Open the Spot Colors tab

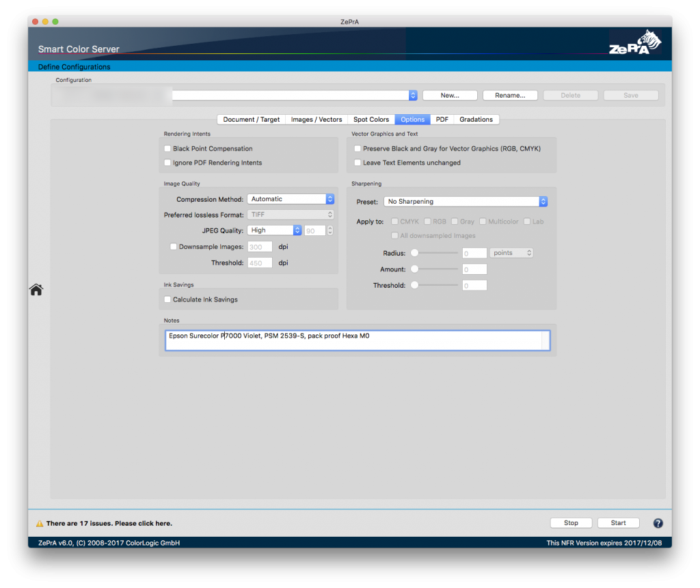point(371,120)
